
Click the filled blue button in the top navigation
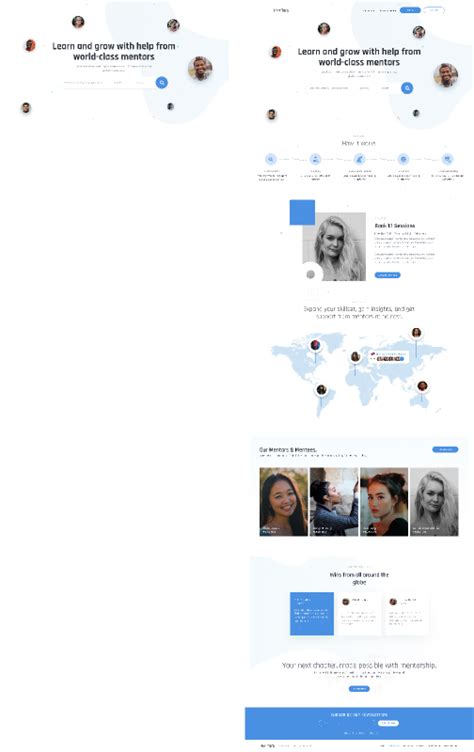point(410,10)
